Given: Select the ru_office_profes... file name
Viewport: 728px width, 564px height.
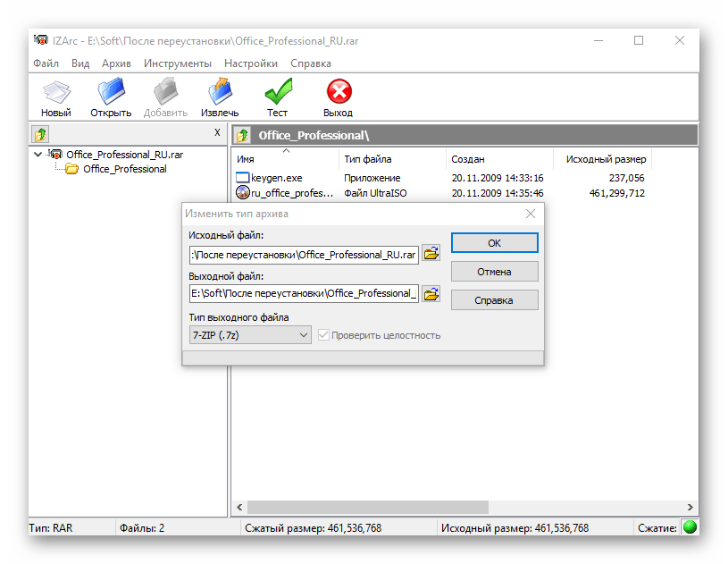Looking at the screenshot, I should pyautogui.click(x=292, y=193).
